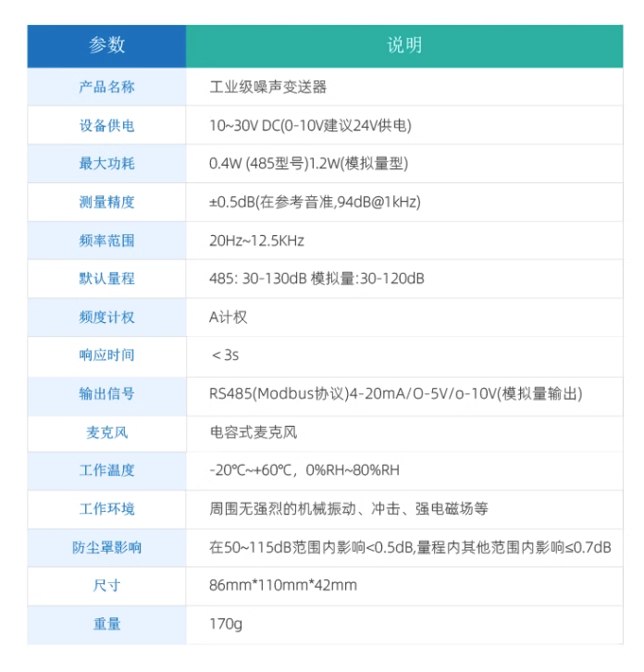Click the 20Hz~12.5KHz frequency value
Screen dimensions: 644x672
[x=256, y=241]
